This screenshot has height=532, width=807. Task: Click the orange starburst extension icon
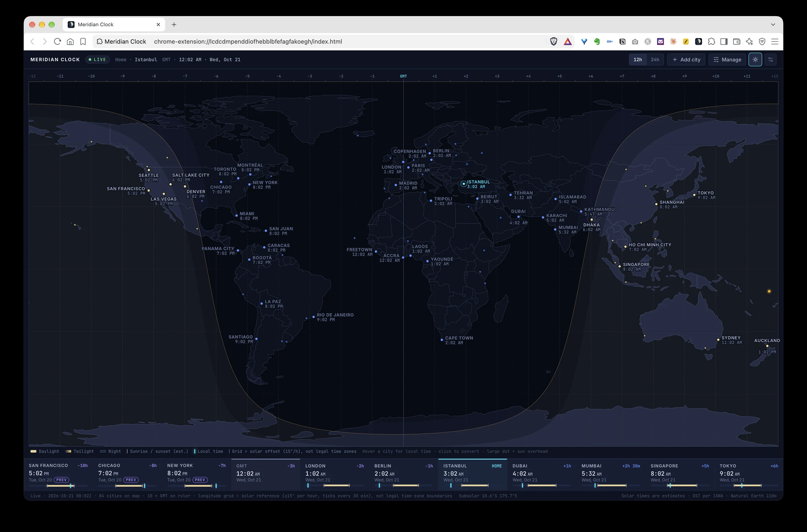coord(673,41)
